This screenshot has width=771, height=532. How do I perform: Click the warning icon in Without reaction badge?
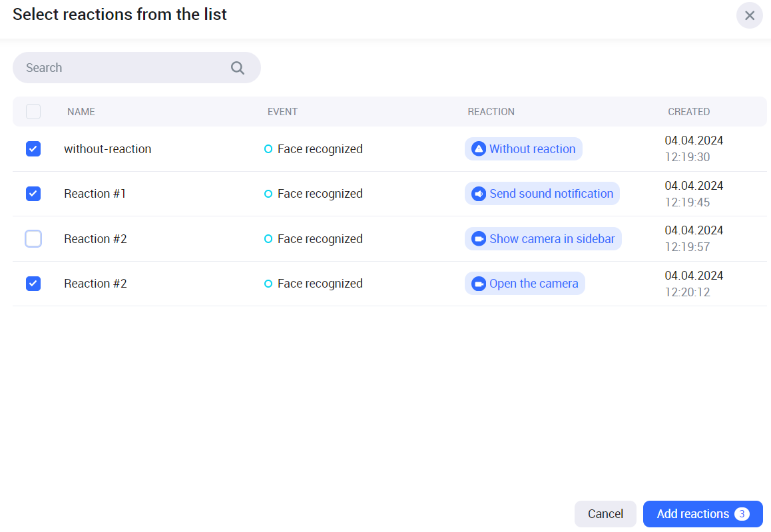tap(478, 149)
